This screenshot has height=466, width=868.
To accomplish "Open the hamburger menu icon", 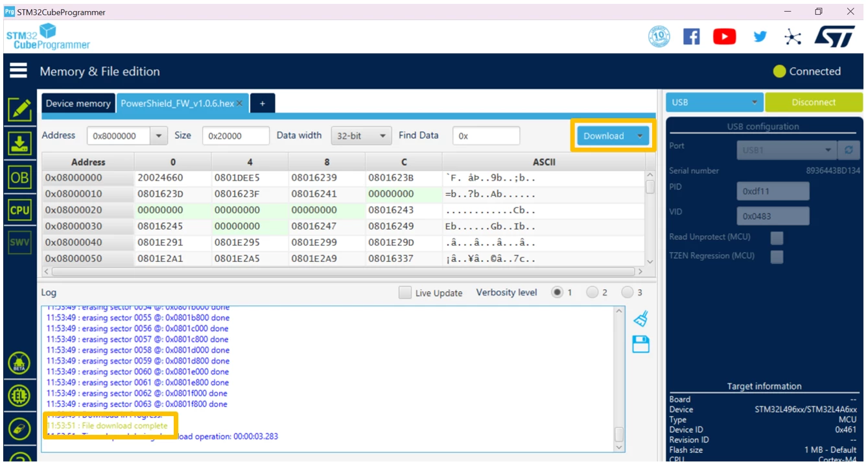I will tap(18, 71).
